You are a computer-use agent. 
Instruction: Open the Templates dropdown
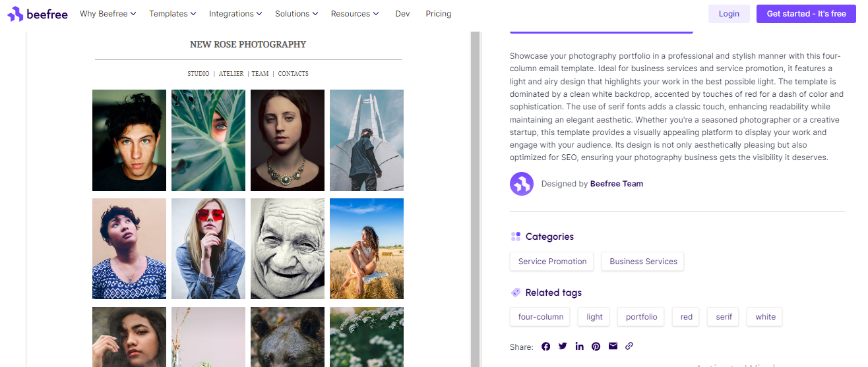(172, 14)
